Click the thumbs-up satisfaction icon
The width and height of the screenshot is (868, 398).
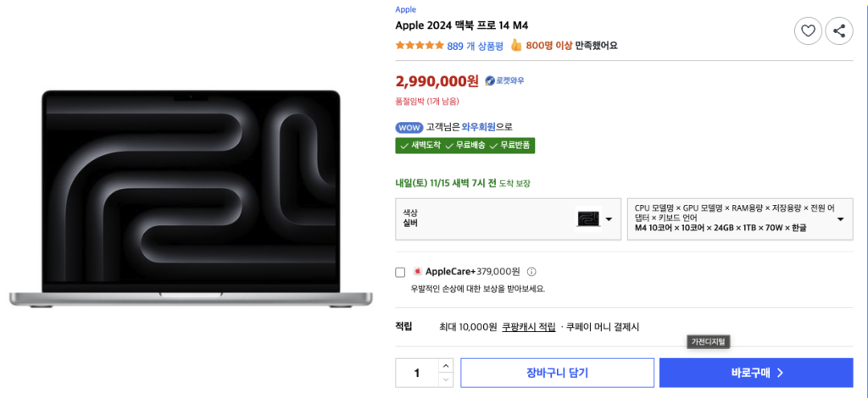point(515,46)
